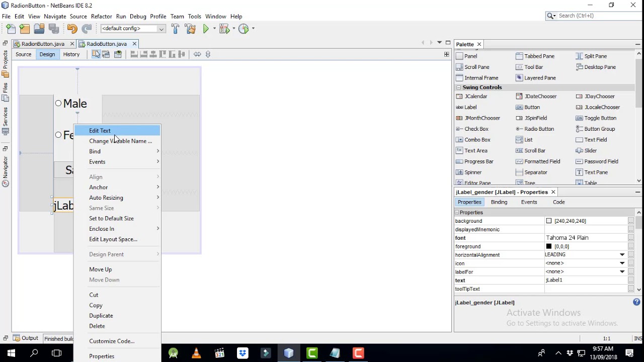Choose Customize Code from context menu
The image size is (644, 362).
click(x=117, y=341)
